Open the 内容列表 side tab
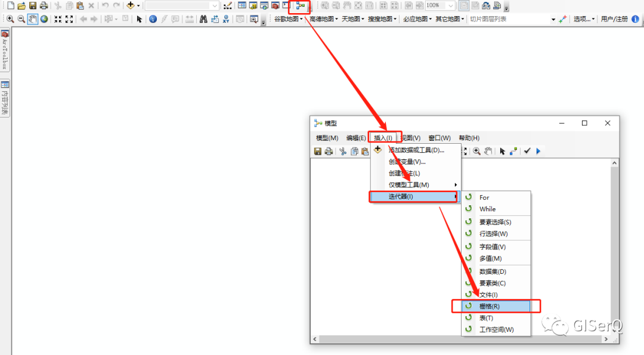 point(5,98)
